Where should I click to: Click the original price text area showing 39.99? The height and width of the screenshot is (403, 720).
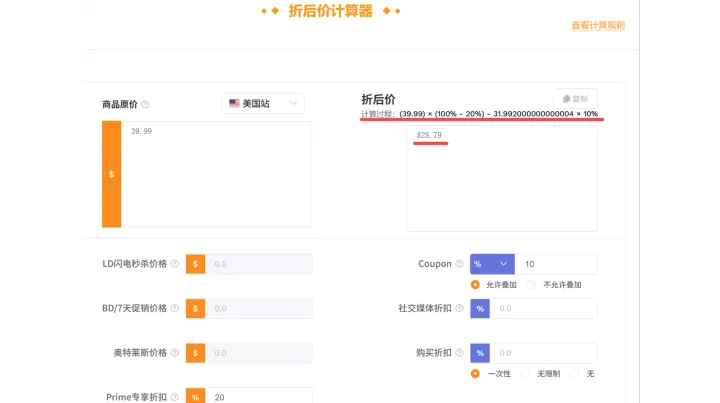click(216, 174)
